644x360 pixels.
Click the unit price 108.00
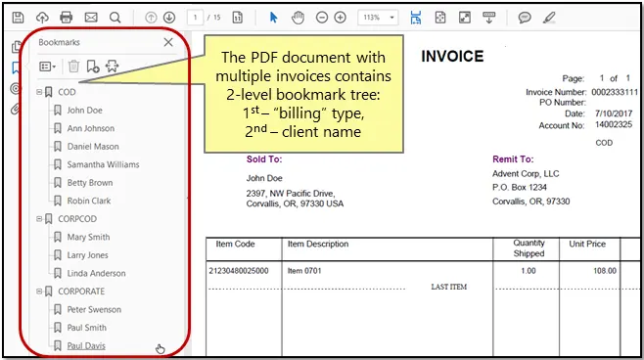(605, 271)
